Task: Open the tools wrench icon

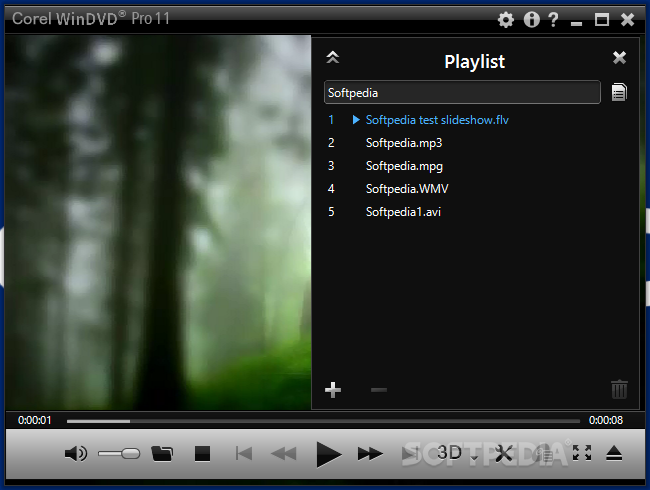Action: point(504,453)
